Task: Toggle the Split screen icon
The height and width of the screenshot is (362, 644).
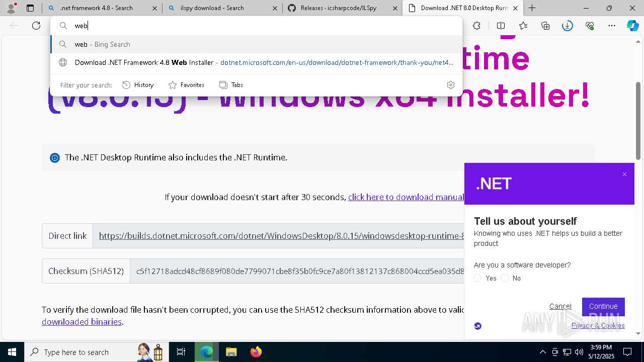Action: (501, 26)
